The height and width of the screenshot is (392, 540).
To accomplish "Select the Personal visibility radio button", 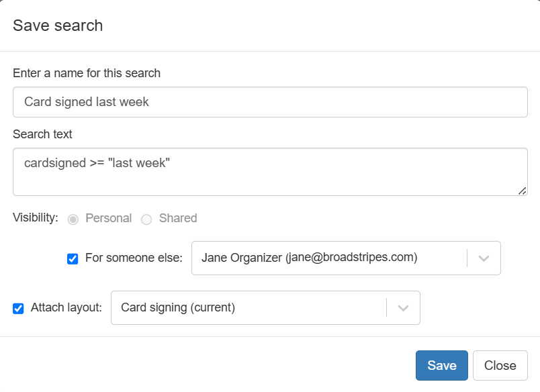I will pyautogui.click(x=73, y=219).
